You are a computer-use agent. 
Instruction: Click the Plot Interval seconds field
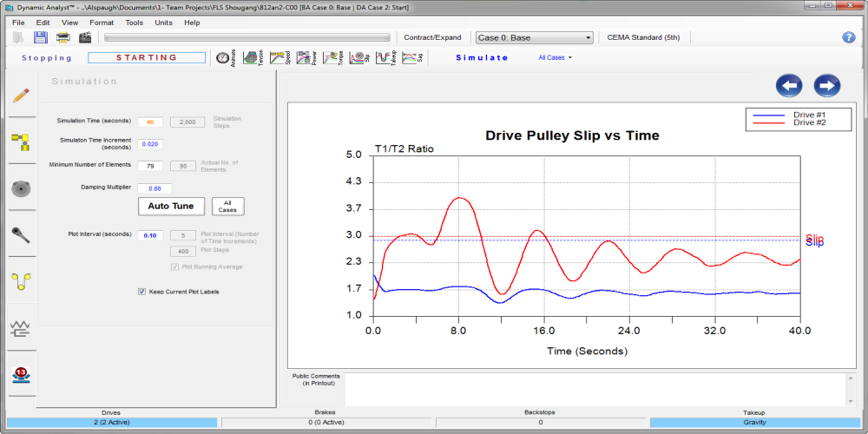pos(150,234)
